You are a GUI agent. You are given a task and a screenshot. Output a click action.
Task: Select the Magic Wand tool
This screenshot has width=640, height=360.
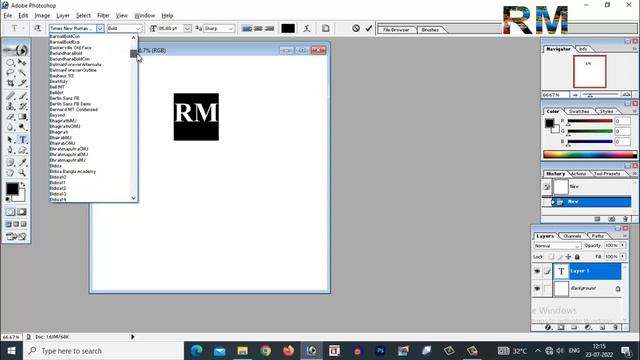coord(22,73)
